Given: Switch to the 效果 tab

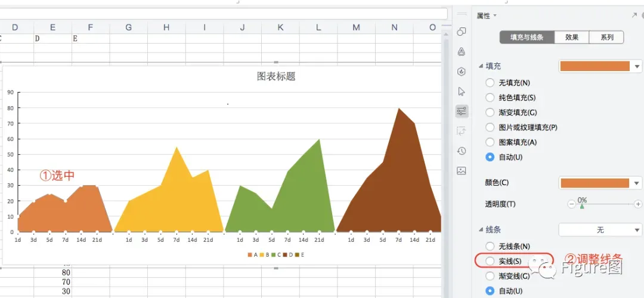Looking at the screenshot, I should click(572, 37).
